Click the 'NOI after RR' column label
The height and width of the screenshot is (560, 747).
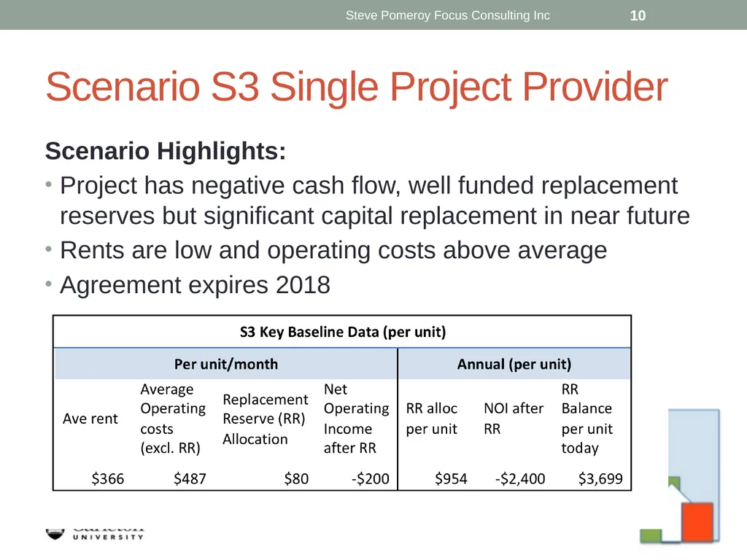(514, 419)
